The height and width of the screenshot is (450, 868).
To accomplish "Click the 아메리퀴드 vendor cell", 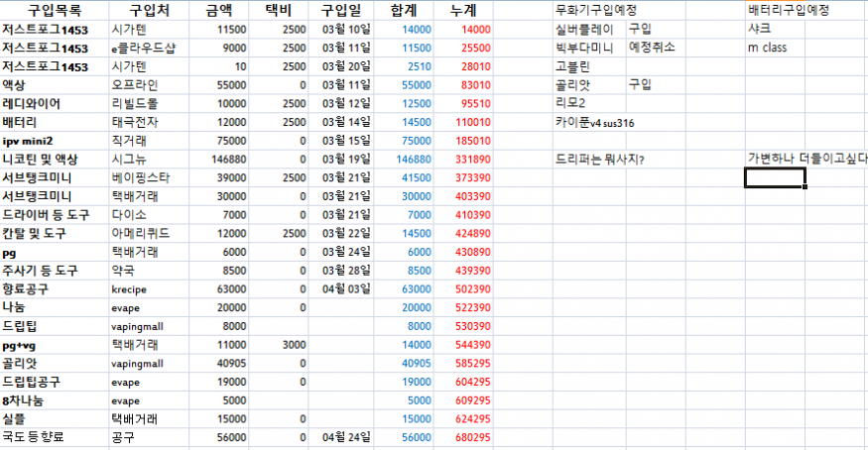I will point(149,233).
